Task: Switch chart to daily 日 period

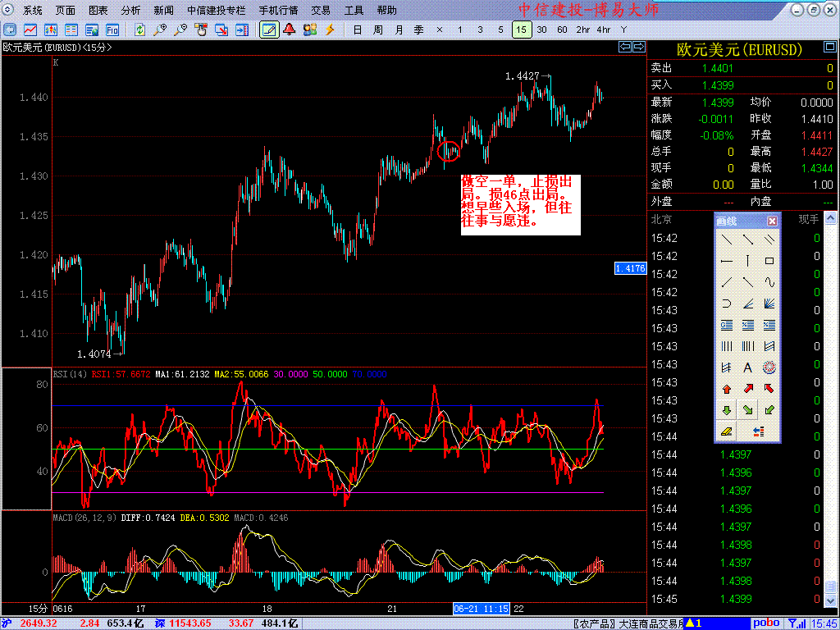Action: click(358, 30)
